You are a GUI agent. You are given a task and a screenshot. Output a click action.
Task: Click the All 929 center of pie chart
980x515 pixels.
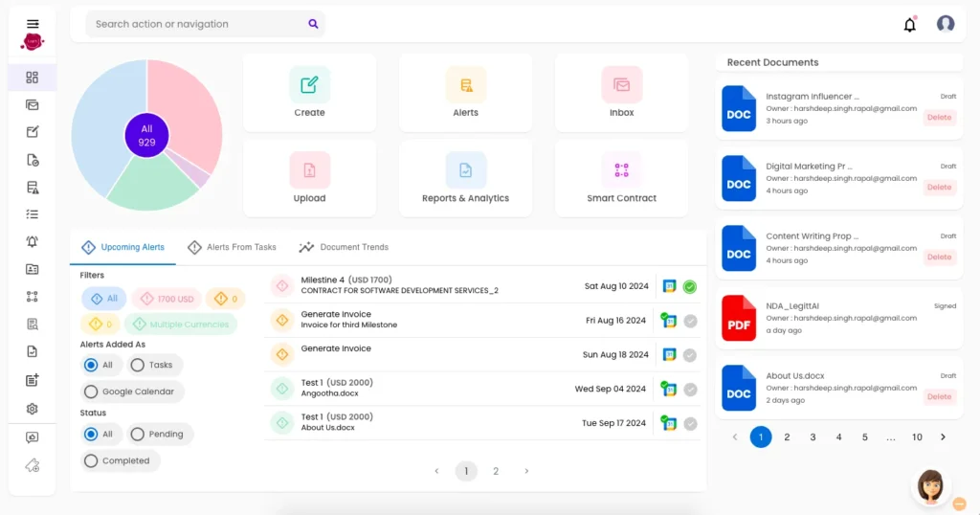[x=146, y=136]
